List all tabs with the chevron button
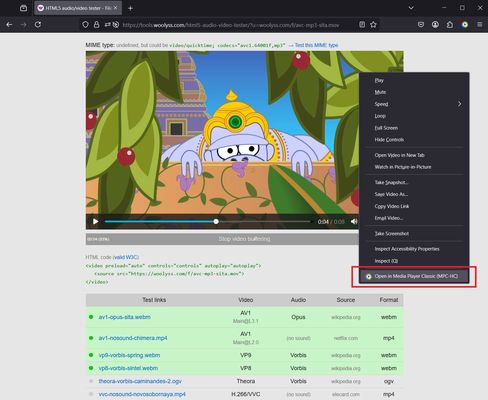Image resolution: width=488 pixels, height=400 pixels. pos(411,8)
